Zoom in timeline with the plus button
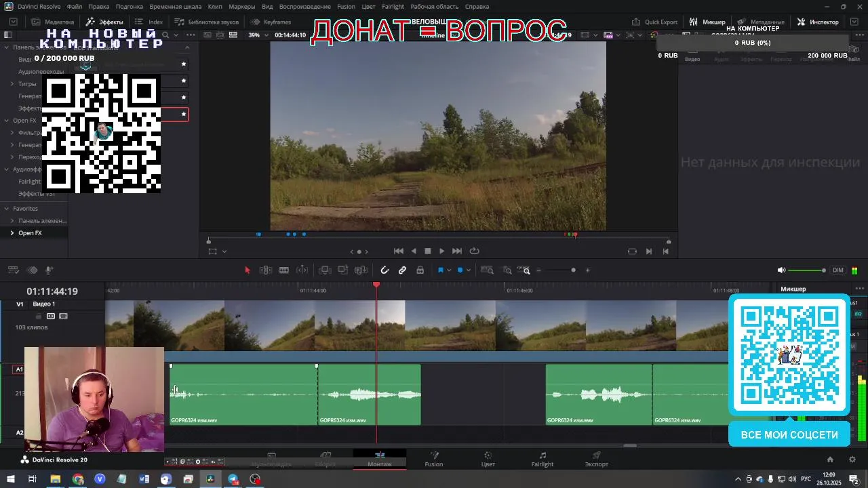The height and width of the screenshot is (488, 868). [587, 270]
